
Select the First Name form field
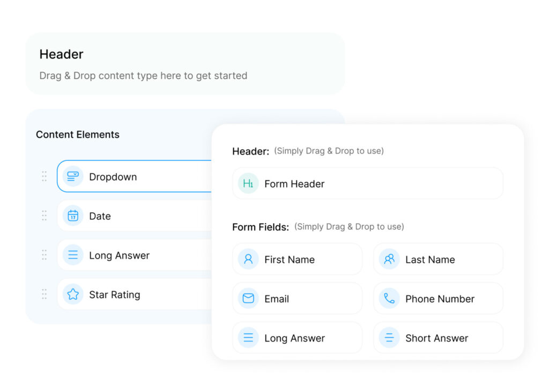(x=297, y=259)
